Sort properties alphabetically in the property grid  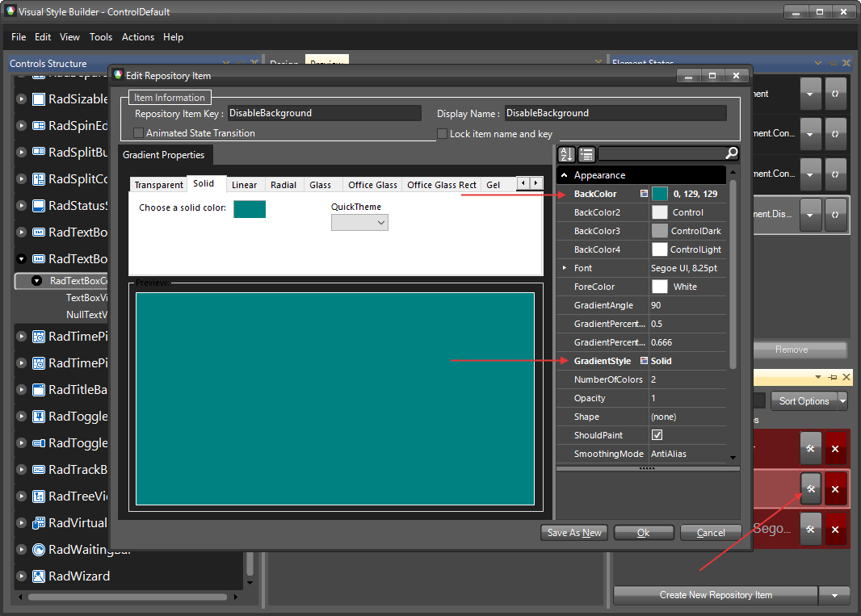(x=565, y=153)
